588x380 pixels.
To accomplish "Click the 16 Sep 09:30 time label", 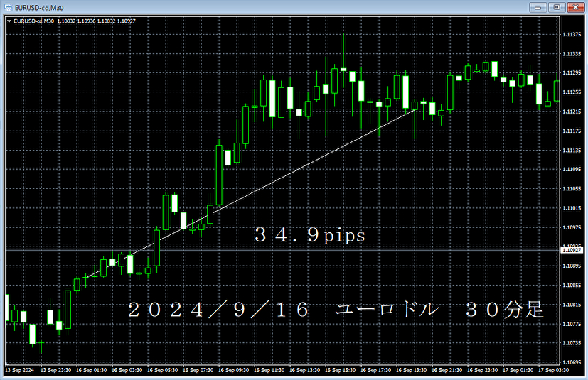I will point(234,370).
